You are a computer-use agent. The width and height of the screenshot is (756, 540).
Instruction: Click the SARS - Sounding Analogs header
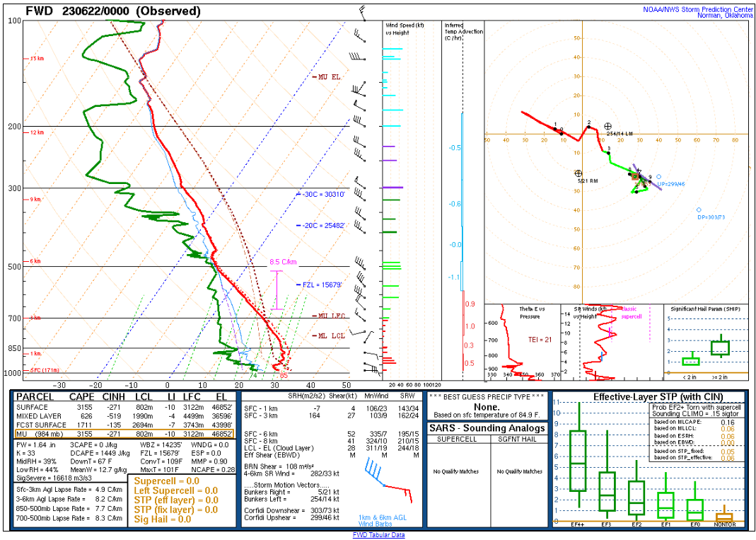[x=487, y=428]
